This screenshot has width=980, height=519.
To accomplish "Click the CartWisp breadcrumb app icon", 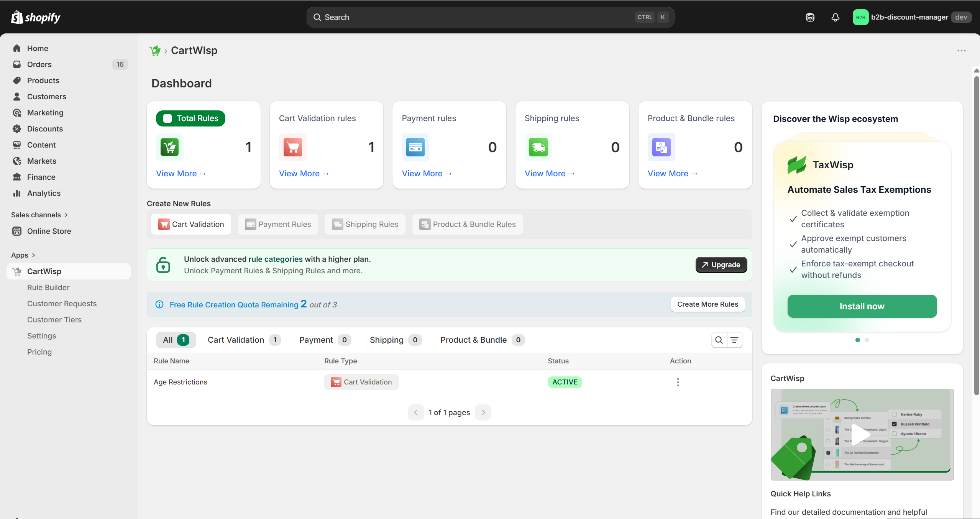I will tap(155, 51).
